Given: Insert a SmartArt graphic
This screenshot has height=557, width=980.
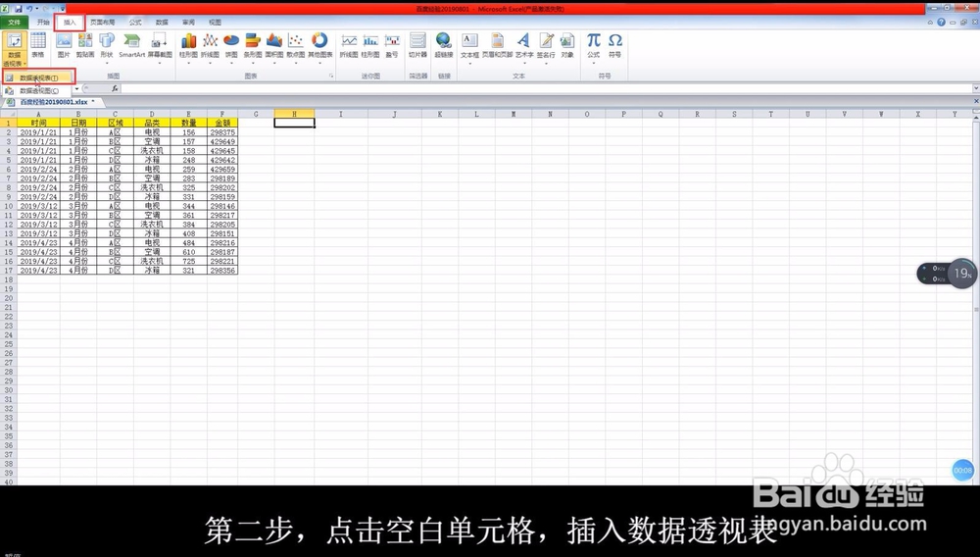Looking at the screenshot, I should click(x=132, y=45).
